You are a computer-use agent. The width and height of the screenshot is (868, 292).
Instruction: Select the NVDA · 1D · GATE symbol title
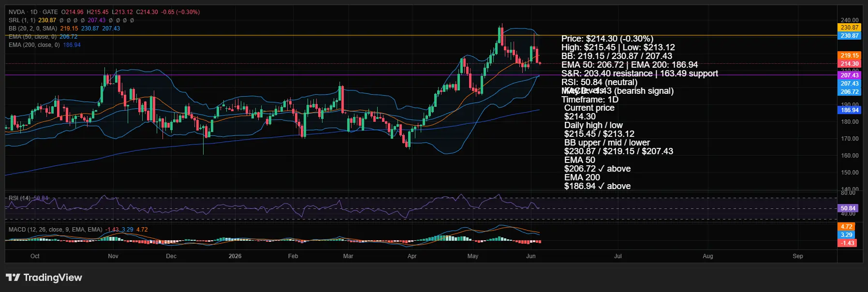(x=33, y=12)
